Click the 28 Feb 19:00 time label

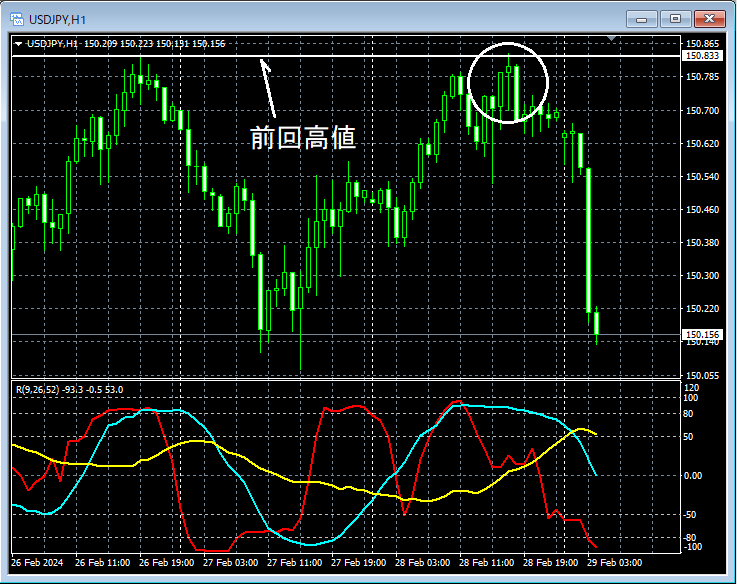(x=551, y=563)
